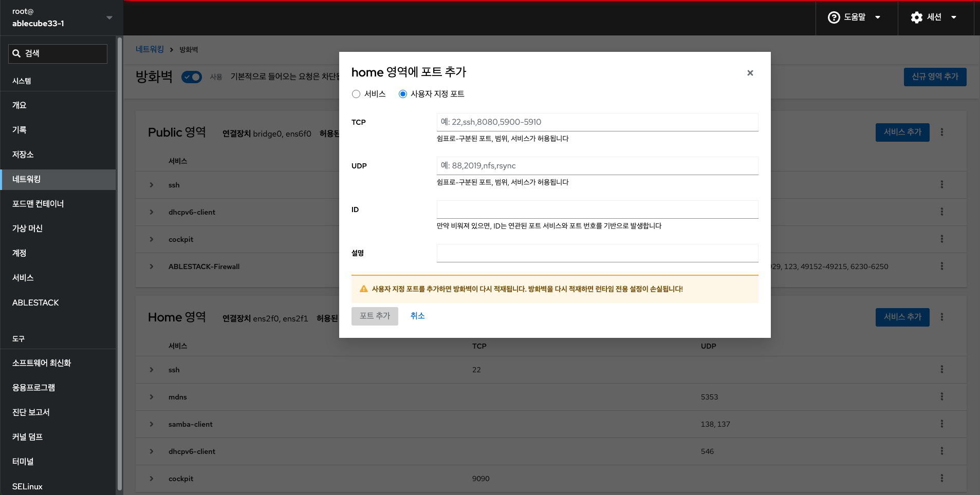Image resolution: width=980 pixels, height=495 pixels.
Task: Open kebab menu for samba-client row
Action: tap(941, 424)
